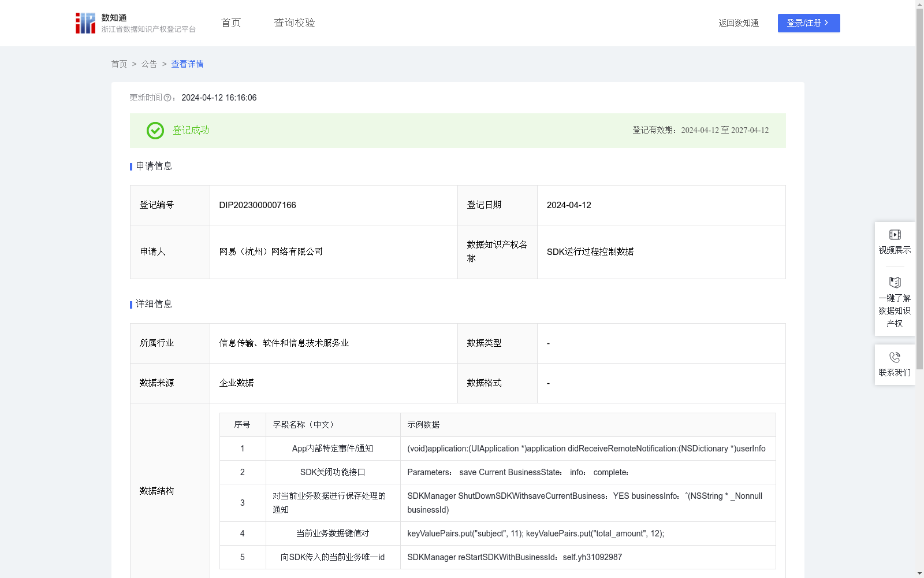
Task: Open the 首页 navigation menu item
Action: (x=231, y=23)
